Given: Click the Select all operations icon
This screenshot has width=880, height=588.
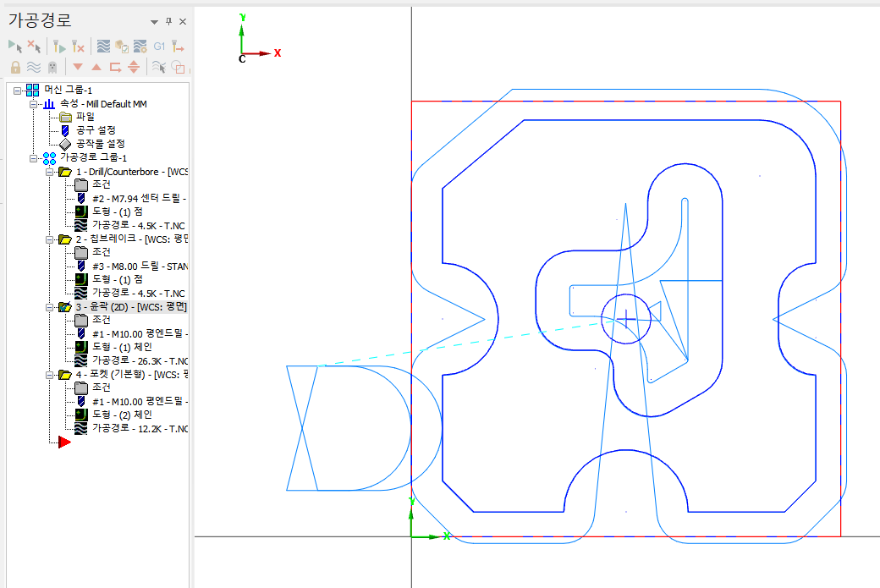Looking at the screenshot, I should [x=14, y=46].
